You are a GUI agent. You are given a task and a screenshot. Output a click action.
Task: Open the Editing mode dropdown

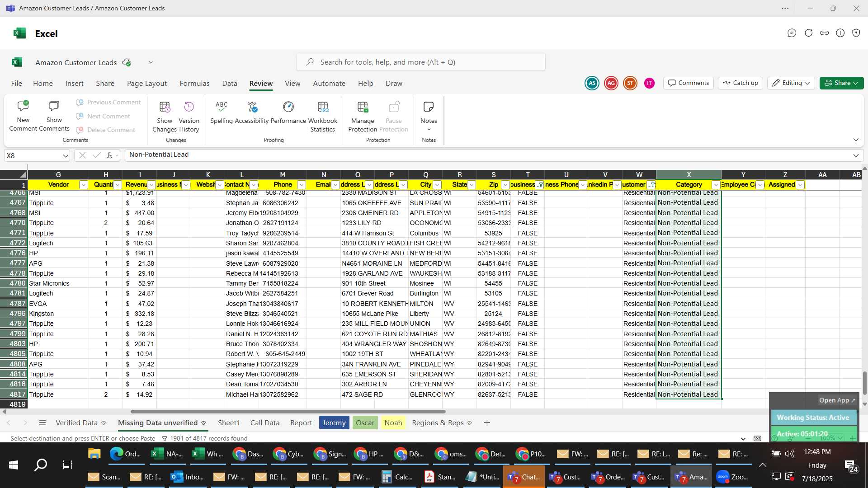[791, 83]
